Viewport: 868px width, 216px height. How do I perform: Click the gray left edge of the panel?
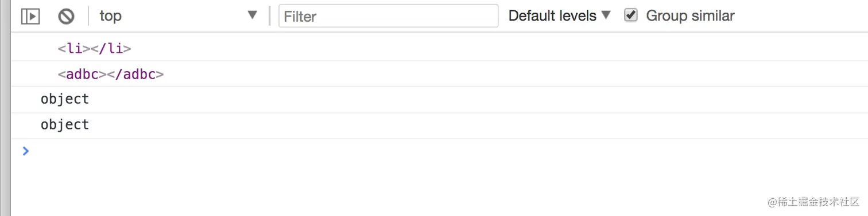(x=5, y=108)
